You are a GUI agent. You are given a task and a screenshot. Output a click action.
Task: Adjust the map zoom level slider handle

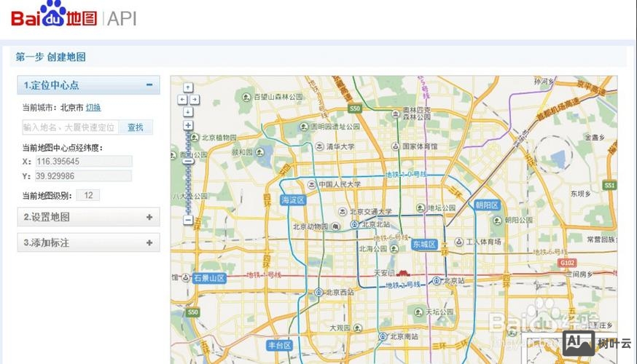[x=188, y=161]
